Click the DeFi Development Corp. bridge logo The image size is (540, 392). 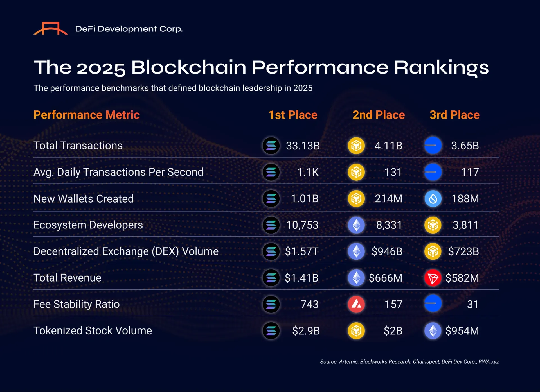[51, 29]
